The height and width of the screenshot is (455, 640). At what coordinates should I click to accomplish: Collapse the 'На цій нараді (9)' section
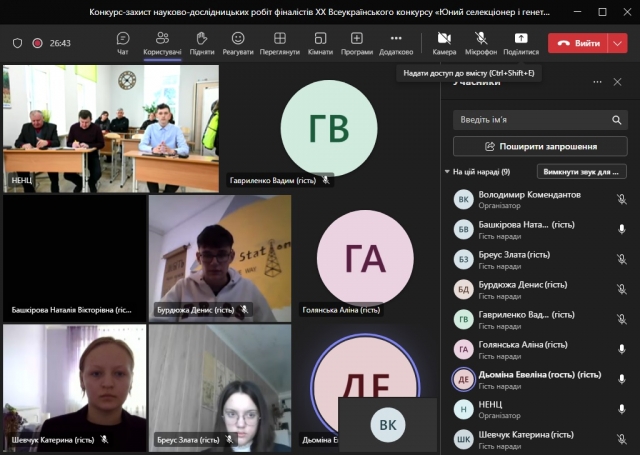coord(447,172)
